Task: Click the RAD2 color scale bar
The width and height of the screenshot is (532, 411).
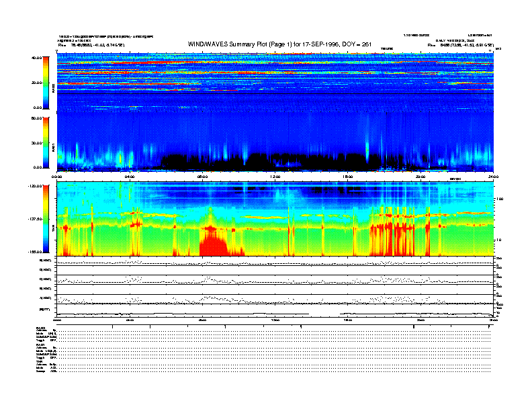Action: point(46,83)
